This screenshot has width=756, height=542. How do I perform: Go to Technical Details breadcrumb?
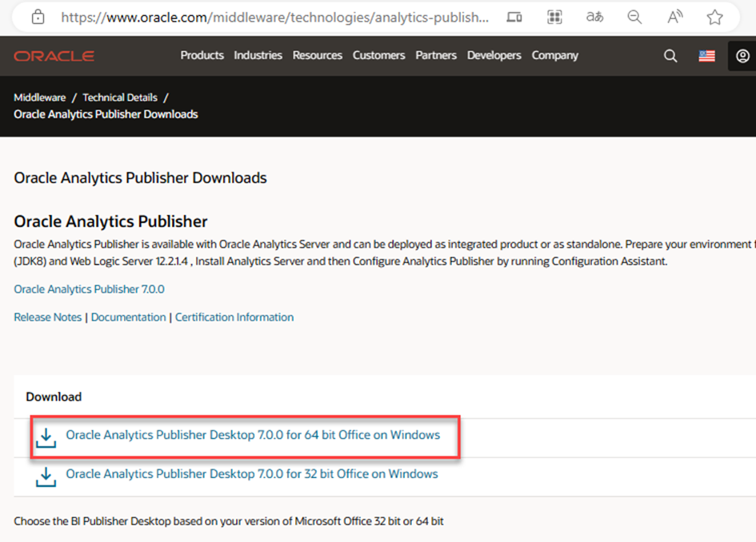[119, 98]
